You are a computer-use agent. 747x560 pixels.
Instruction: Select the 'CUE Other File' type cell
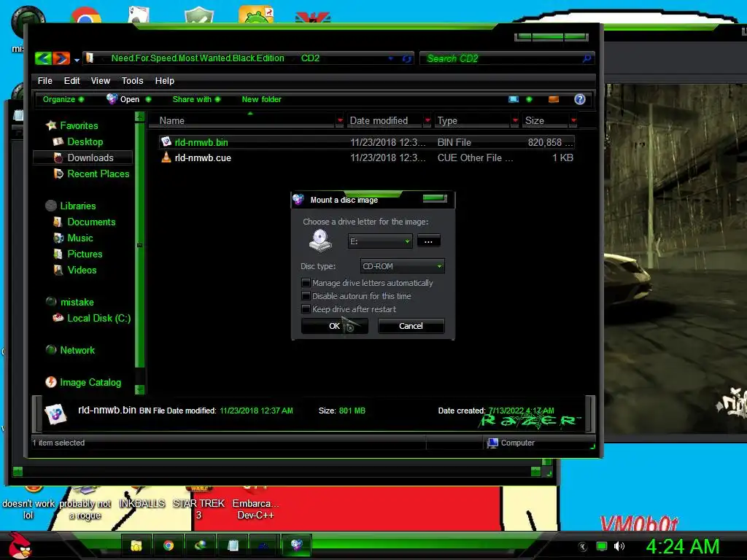(474, 157)
